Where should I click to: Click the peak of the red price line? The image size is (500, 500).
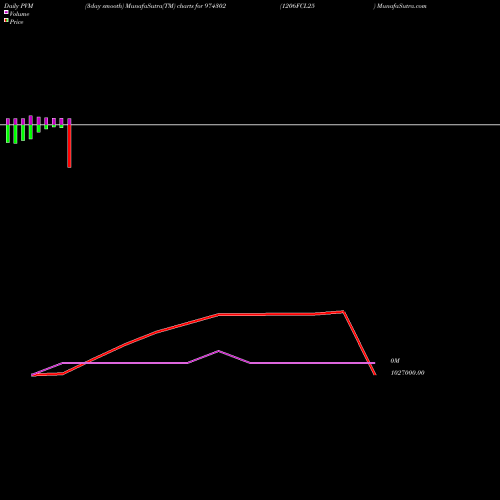coord(343,312)
